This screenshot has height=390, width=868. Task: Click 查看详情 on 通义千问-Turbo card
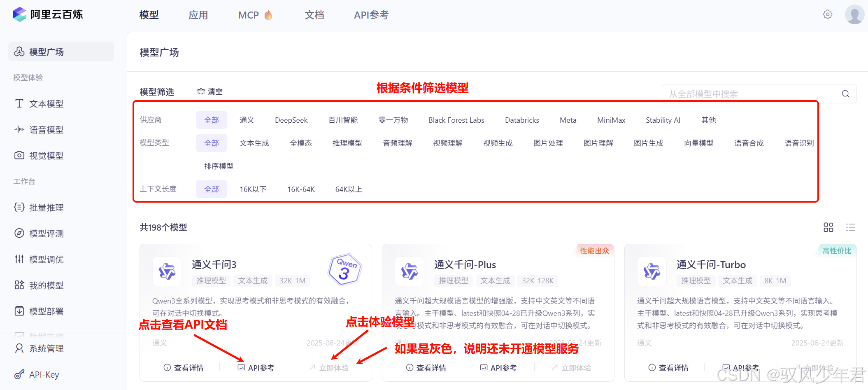[x=669, y=367]
